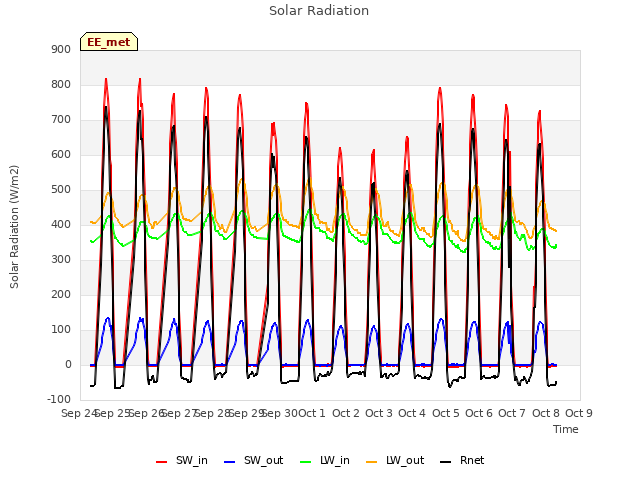Click the green LW_in legend swatch

[305, 462]
